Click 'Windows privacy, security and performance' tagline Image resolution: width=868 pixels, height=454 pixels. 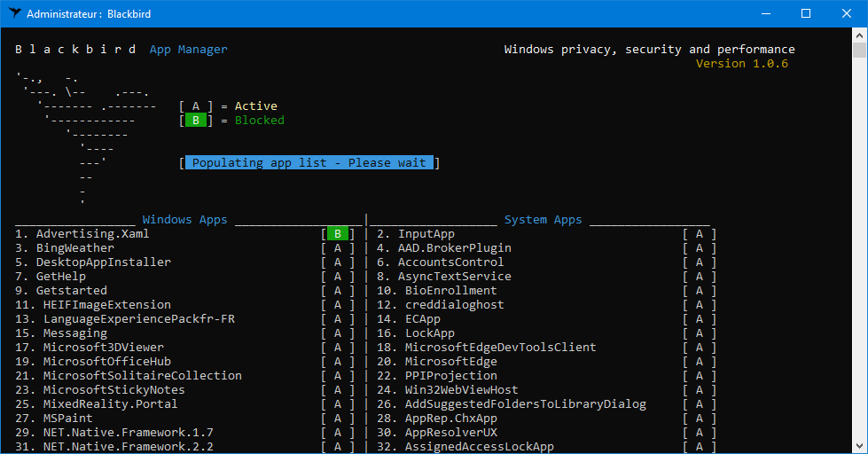click(649, 50)
